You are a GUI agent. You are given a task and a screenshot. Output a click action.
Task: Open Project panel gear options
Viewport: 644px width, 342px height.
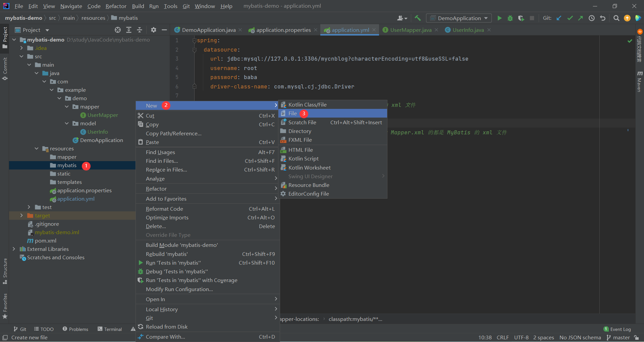pyautogui.click(x=154, y=30)
